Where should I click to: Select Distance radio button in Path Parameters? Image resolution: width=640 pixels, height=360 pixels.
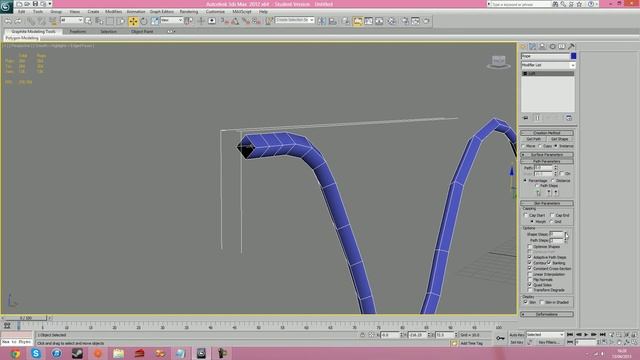(553, 180)
